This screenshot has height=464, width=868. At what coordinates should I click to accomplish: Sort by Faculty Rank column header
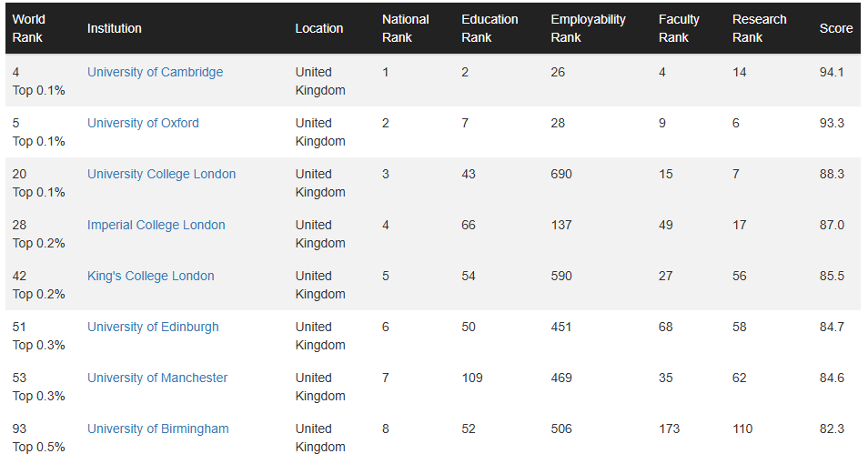[x=679, y=28]
